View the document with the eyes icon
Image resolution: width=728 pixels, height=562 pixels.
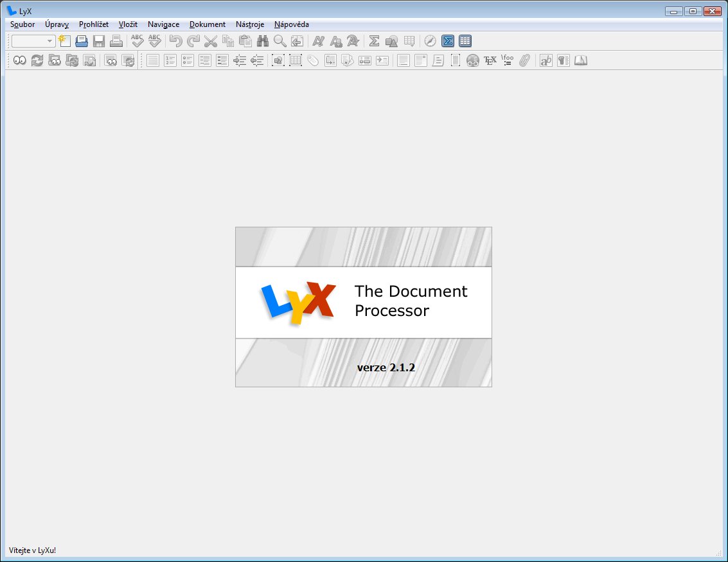[x=19, y=60]
